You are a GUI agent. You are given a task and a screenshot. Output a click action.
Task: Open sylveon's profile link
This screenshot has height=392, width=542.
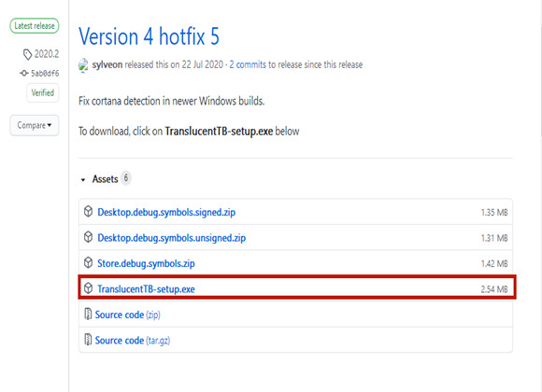107,64
